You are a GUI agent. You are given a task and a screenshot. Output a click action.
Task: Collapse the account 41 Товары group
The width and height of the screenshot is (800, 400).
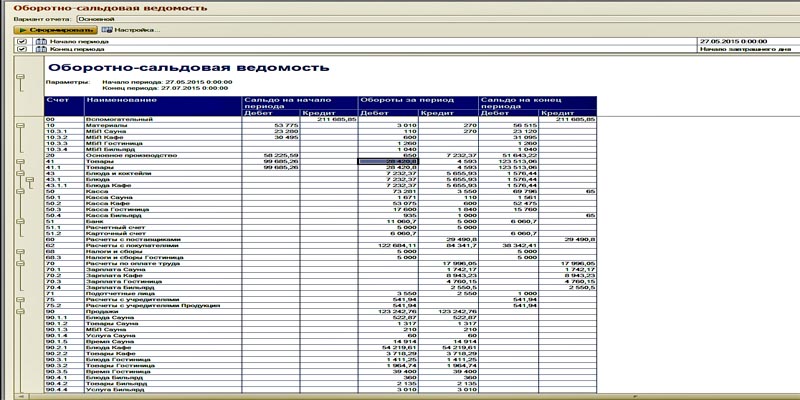20,161
